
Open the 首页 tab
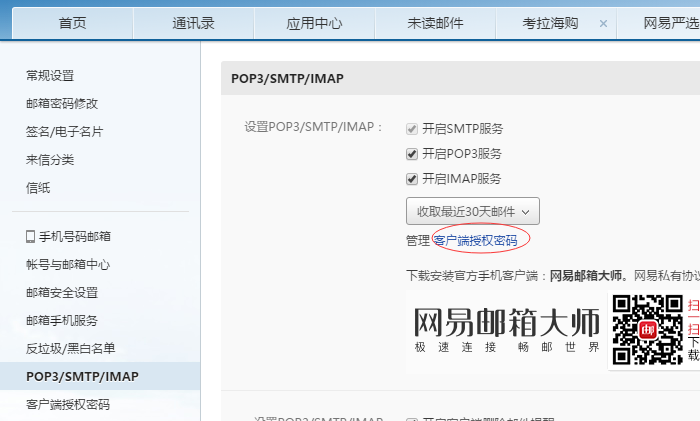point(72,23)
